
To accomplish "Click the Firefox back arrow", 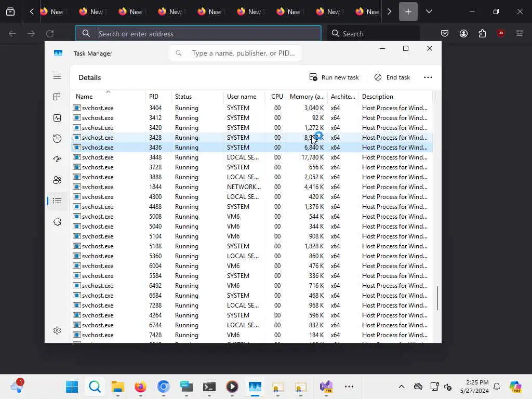I will [12, 34].
